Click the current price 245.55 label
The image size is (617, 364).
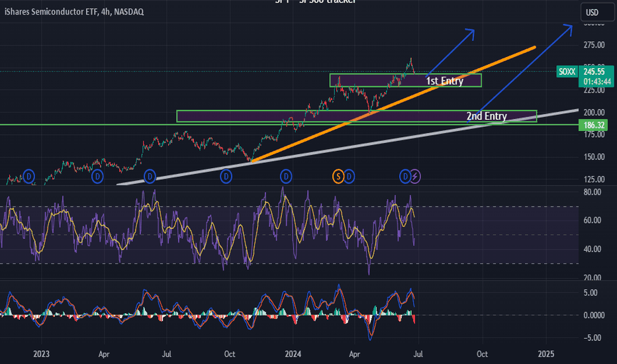pos(594,71)
